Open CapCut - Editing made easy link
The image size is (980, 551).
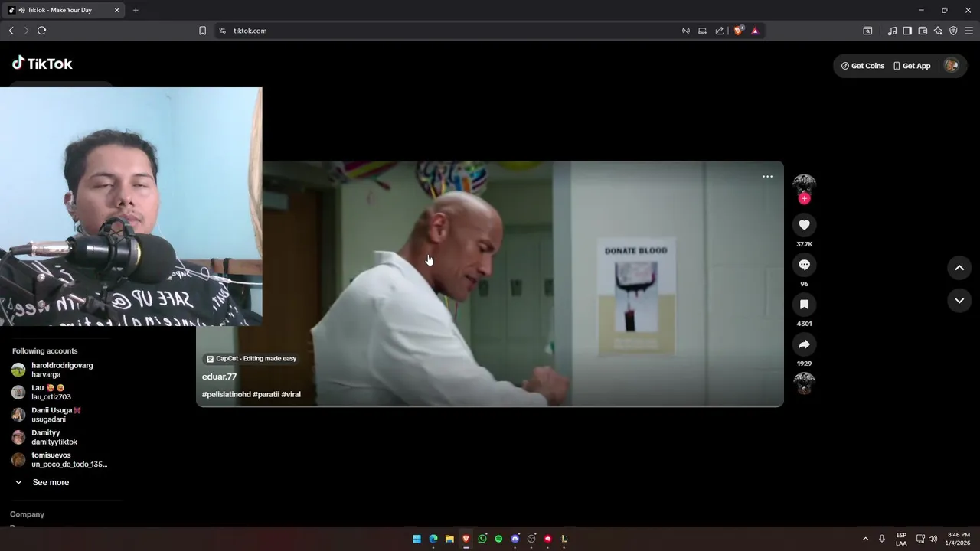coord(251,359)
